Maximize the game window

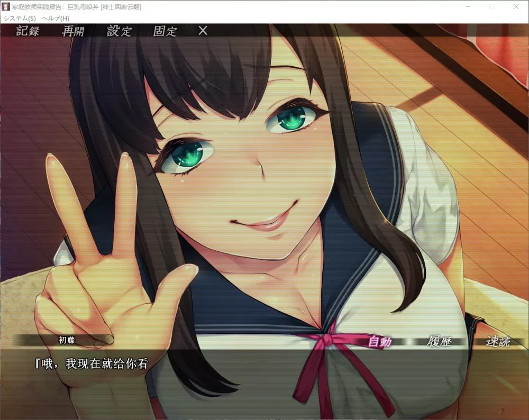click(492, 7)
